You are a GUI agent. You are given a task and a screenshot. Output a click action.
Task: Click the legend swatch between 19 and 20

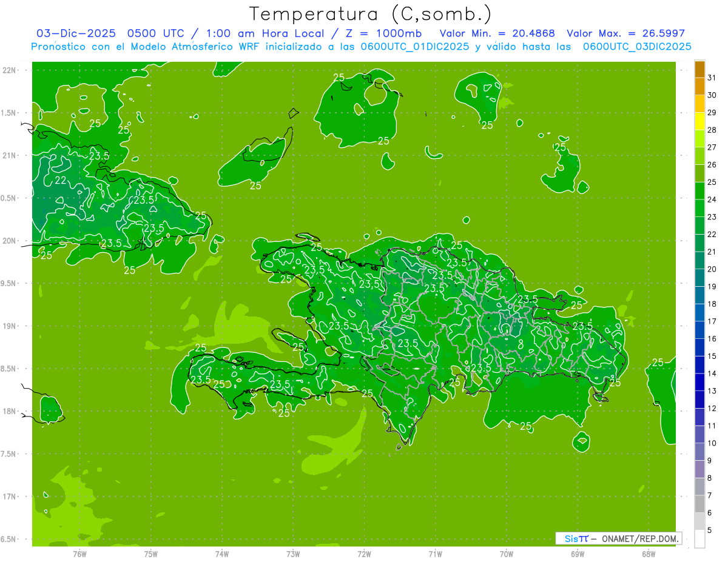tap(699, 278)
